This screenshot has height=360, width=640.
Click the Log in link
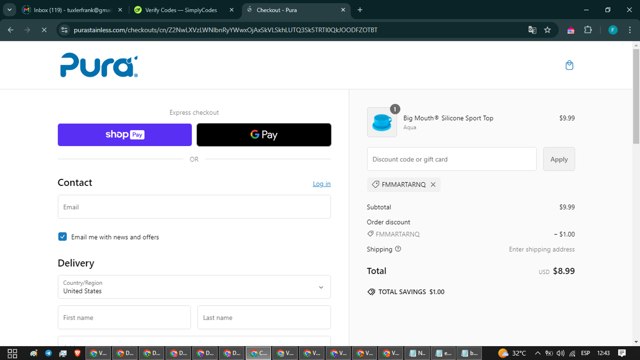322,184
